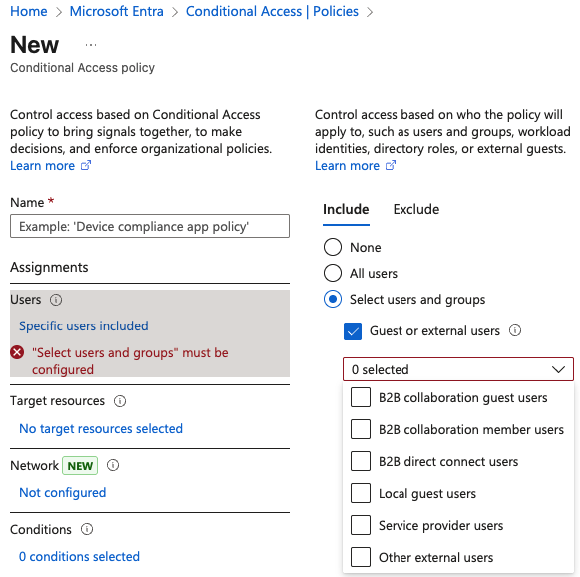Click the info icon next to Network NEW
The height and width of the screenshot is (577, 580).
(113, 465)
